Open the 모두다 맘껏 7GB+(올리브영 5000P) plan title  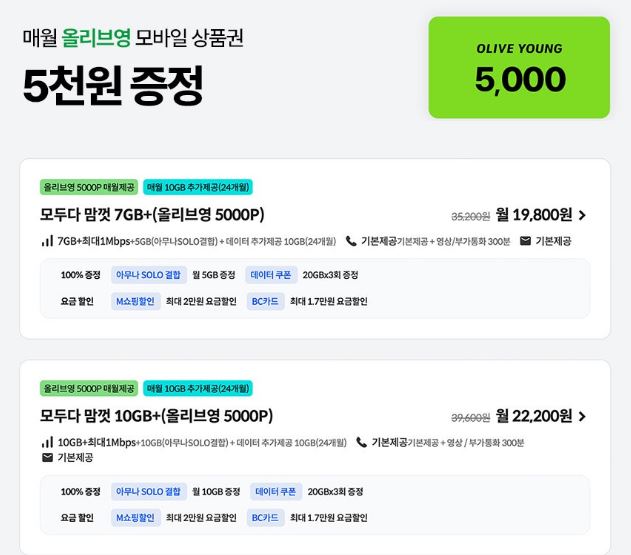[x=152, y=215]
